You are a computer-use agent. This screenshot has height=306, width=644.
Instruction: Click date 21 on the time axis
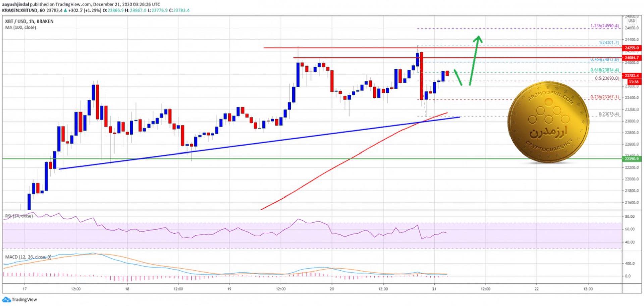[x=434, y=289]
